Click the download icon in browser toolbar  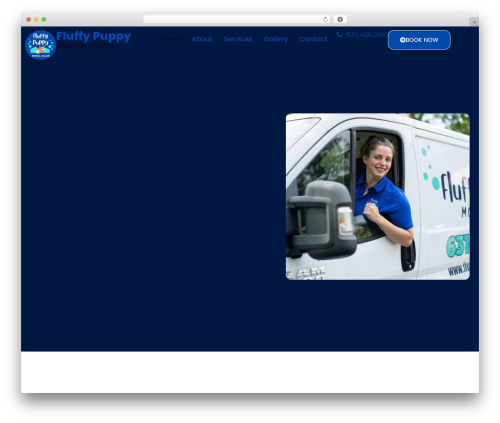click(340, 20)
